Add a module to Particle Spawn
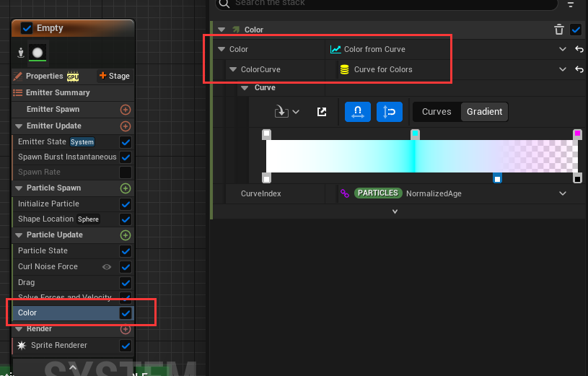The height and width of the screenshot is (376, 588). pos(126,188)
